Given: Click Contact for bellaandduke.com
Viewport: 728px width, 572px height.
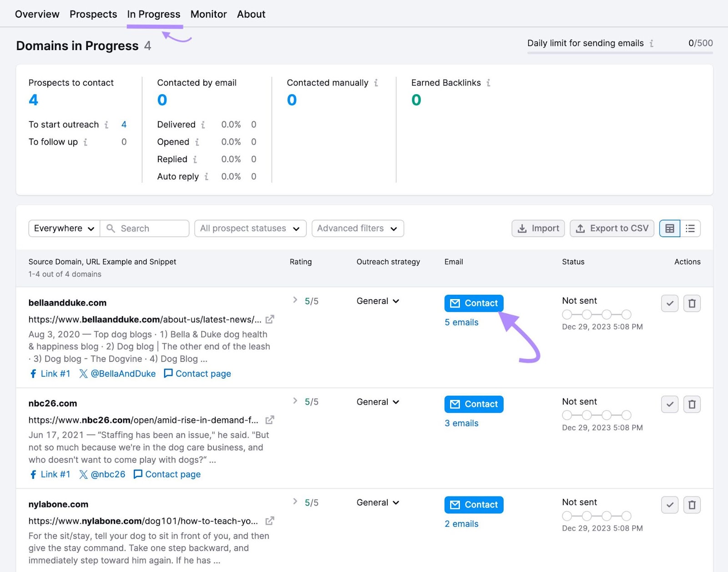Looking at the screenshot, I should click(473, 303).
